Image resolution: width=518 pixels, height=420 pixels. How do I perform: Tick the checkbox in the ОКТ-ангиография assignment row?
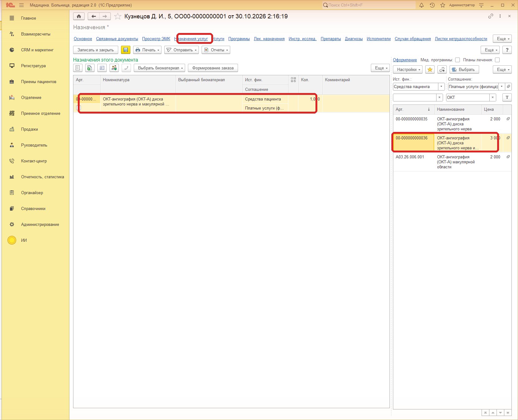78,108
